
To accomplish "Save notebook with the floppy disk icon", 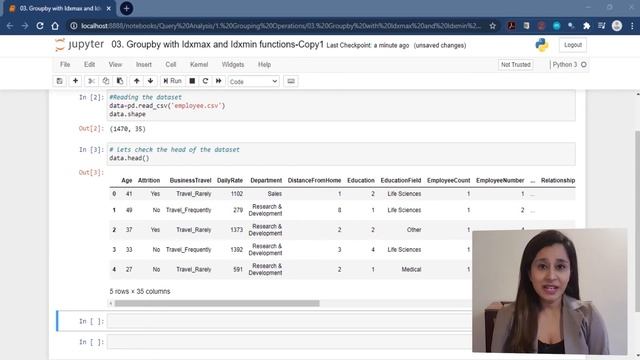I will point(60,81).
